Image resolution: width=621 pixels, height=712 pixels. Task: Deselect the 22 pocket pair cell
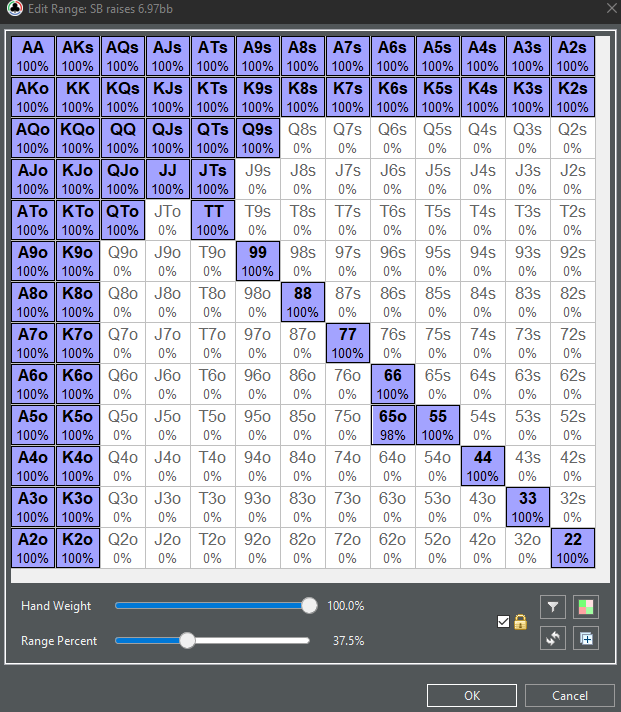(x=572, y=548)
